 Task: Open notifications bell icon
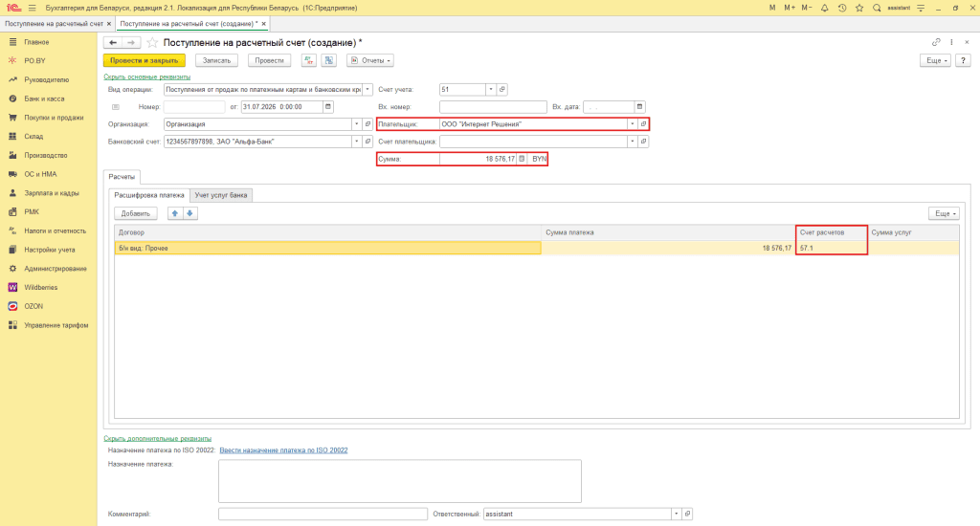(824, 8)
